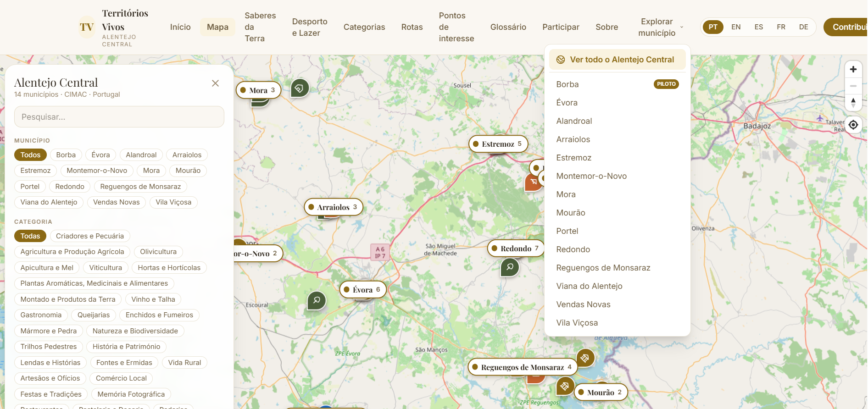Open the Glossário page

(x=508, y=27)
